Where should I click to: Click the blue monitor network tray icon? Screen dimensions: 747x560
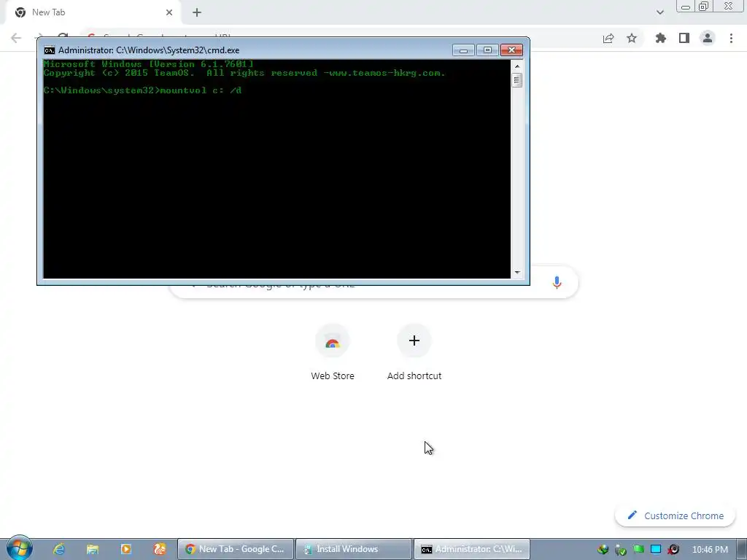656,550
